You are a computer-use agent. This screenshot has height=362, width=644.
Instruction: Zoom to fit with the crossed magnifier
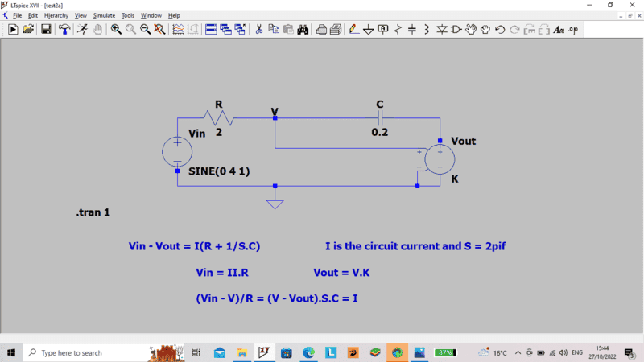(x=159, y=30)
